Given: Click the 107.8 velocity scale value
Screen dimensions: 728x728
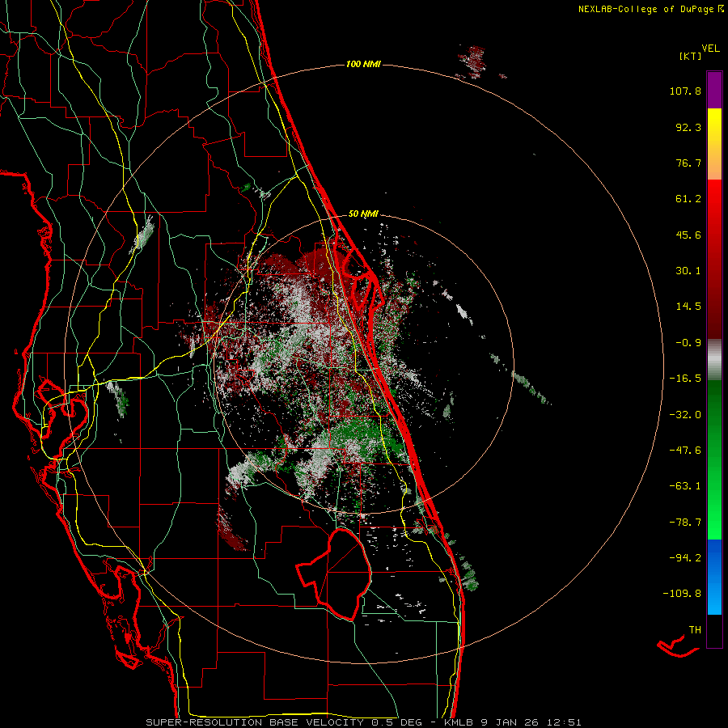Looking at the screenshot, I should coord(685,91).
